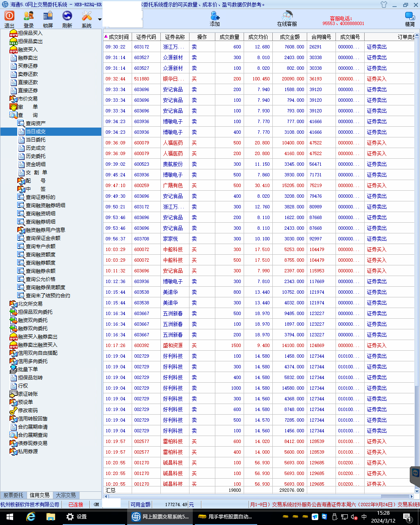Select 担保品卖出 in the sidebar
This screenshot has height=525, width=420.
pyautogui.click(x=30, y=41)
